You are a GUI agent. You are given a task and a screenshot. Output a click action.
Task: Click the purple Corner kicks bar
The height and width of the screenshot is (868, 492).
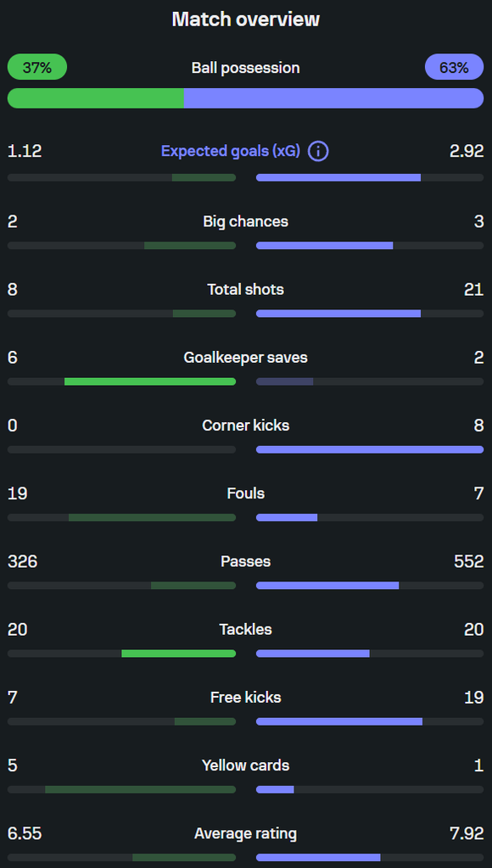tap(370, 449)
